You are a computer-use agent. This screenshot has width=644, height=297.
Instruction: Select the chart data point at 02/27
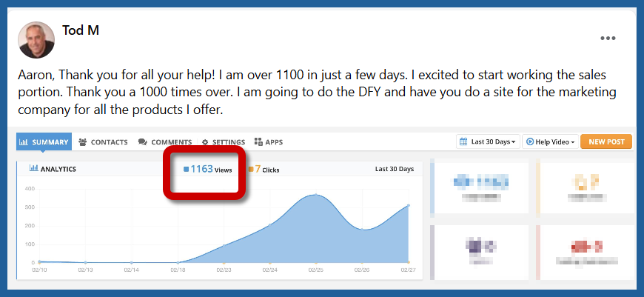(x=408, y=206)
